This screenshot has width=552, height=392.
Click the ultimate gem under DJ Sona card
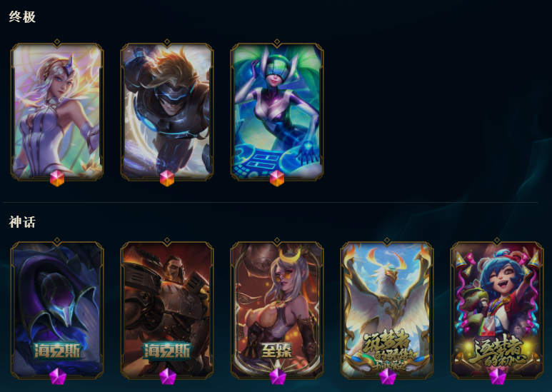click(277, 178)
